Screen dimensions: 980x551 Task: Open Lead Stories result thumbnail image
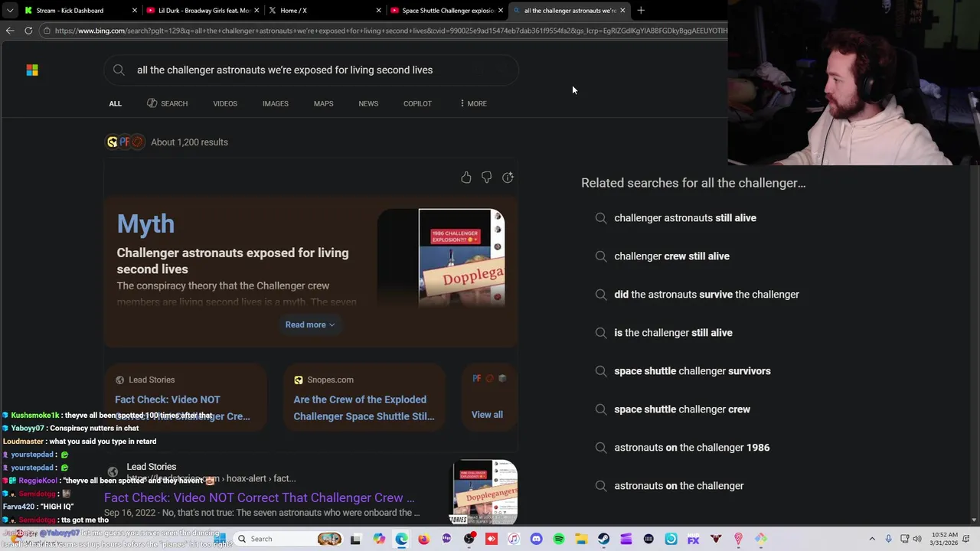[x=483, y=492]
